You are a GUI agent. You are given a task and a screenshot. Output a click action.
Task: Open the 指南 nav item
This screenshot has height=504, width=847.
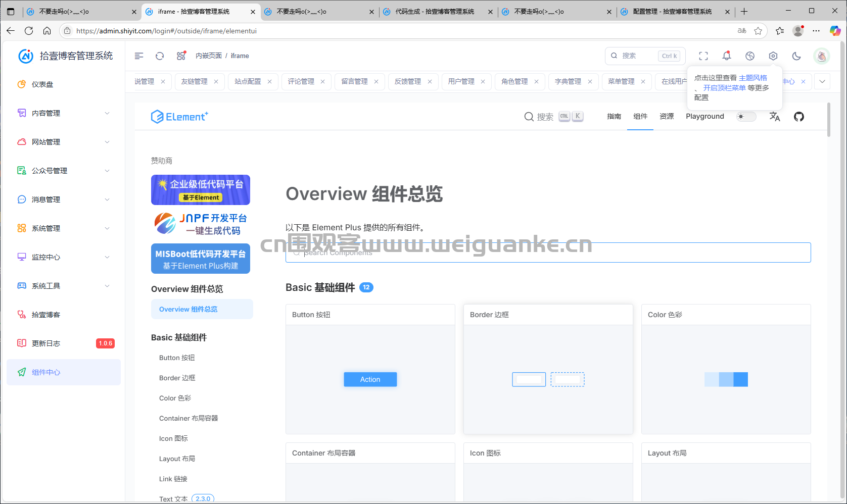(614, 117)
